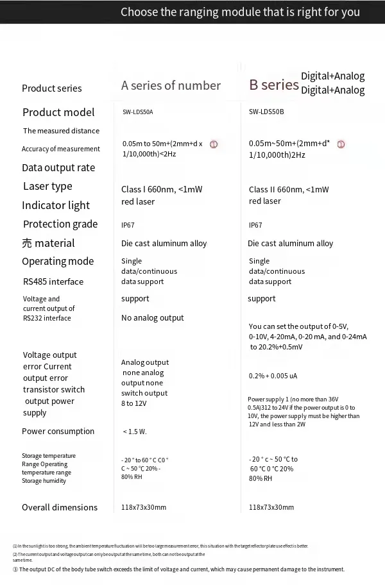The height and width of the screenshot is (588, 385).
Task: Click the SW-LDS50A model name
Action: pyautogui.click(x=137, y=112)
